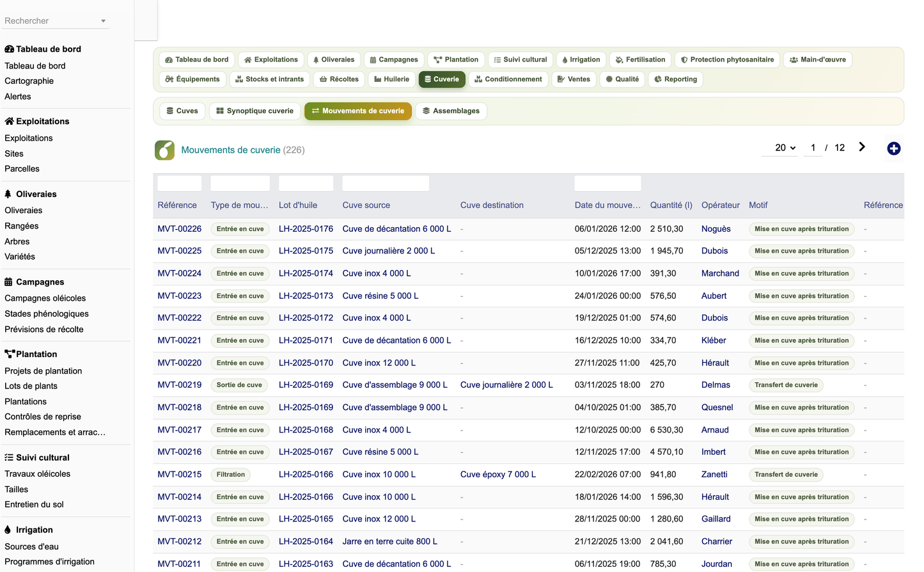The width and height of the screenshot is (924, 572).
Task: Open movement MVT-00226
Action: click(180, 229)
